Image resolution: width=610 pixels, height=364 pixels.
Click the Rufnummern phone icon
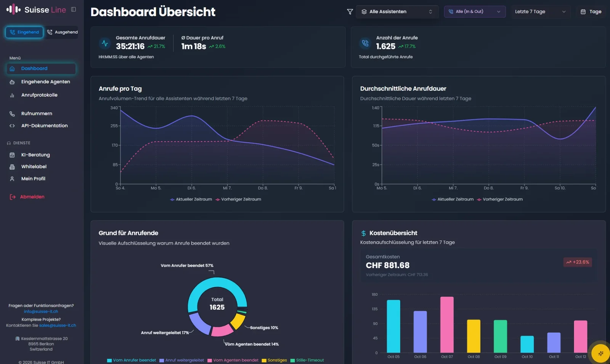click(x=12, y=113)
